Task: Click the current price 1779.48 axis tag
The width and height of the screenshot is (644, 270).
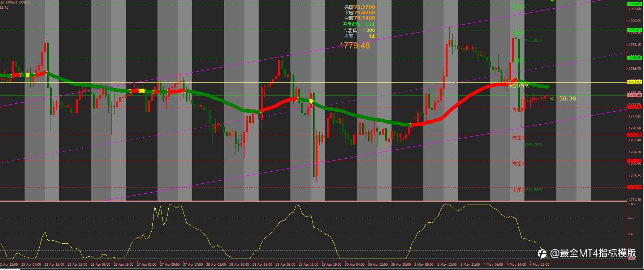Action: [x=635, y=95]
